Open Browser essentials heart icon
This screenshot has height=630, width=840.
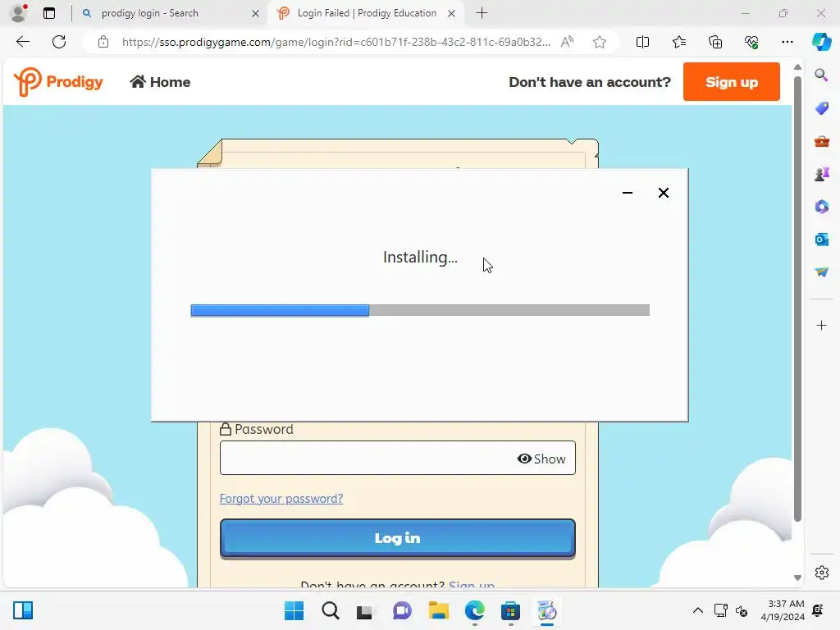pos(751,42)
